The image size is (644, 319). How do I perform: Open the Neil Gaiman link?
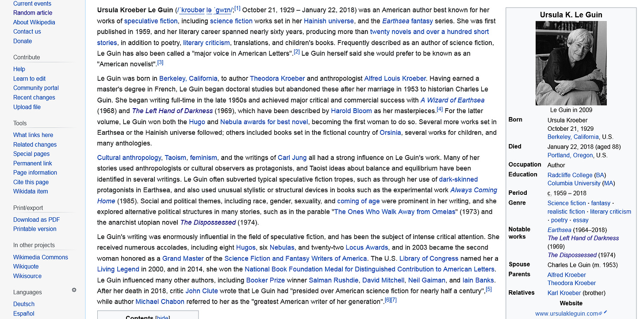[426, 280]
